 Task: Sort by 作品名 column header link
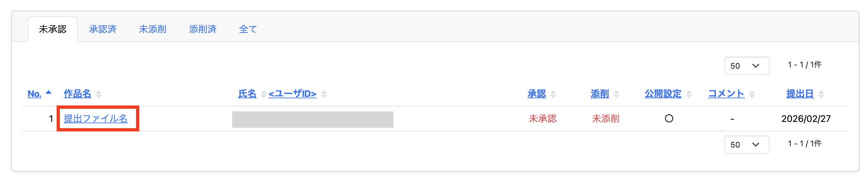[x=77, y=94]
